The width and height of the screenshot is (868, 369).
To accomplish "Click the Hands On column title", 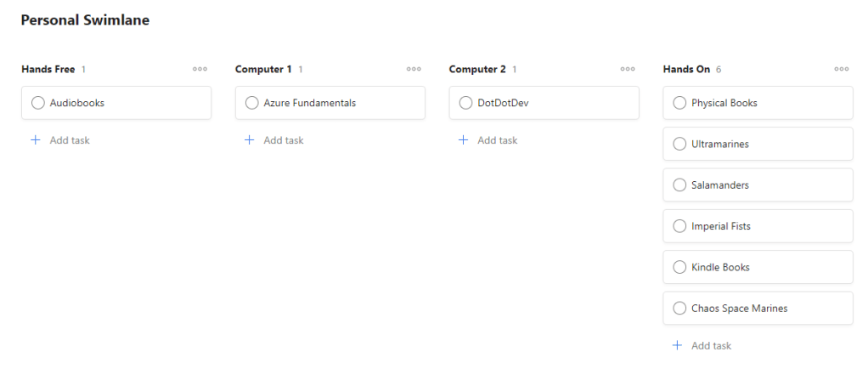I will (686, 69).
